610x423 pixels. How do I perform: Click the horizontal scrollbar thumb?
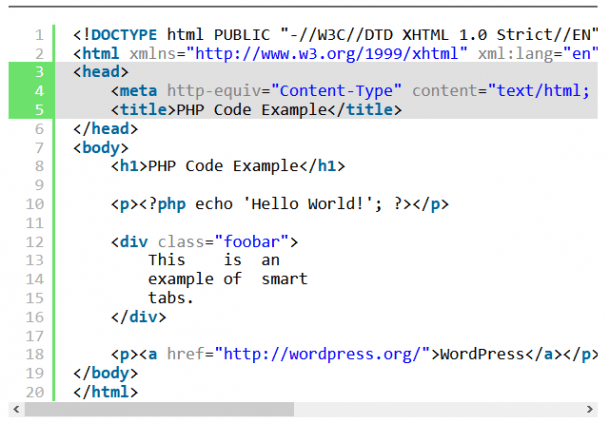coord(160,409)
